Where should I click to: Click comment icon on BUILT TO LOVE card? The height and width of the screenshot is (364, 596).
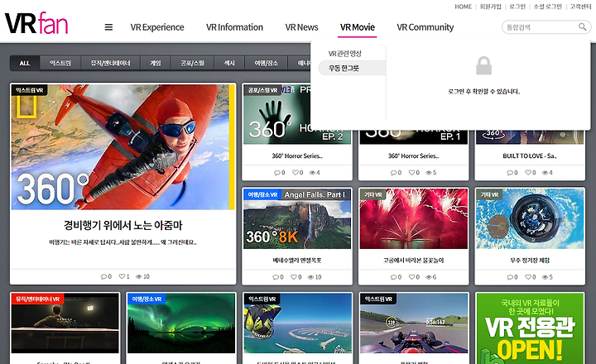pyautogui.click(x=510, y=173)
